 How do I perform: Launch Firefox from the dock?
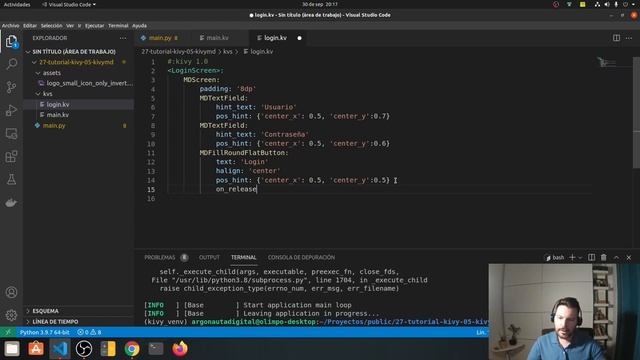180,349
